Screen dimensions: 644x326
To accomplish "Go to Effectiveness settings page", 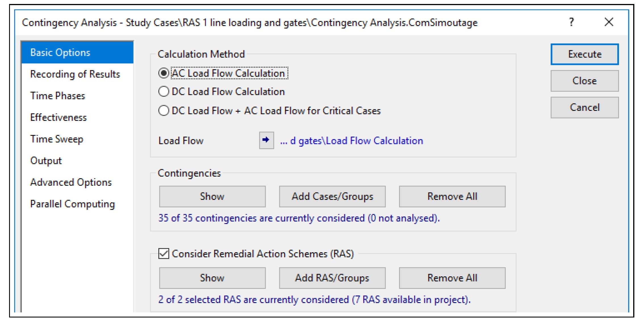I will pyautogui.click(x=58, y=117).
